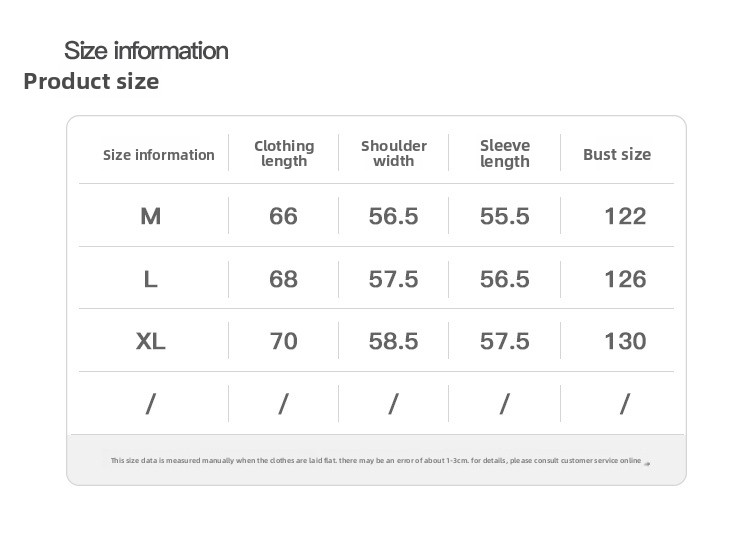Click clothing length value 66 for M
750x546 pixels.
click(x=284, y=216)
